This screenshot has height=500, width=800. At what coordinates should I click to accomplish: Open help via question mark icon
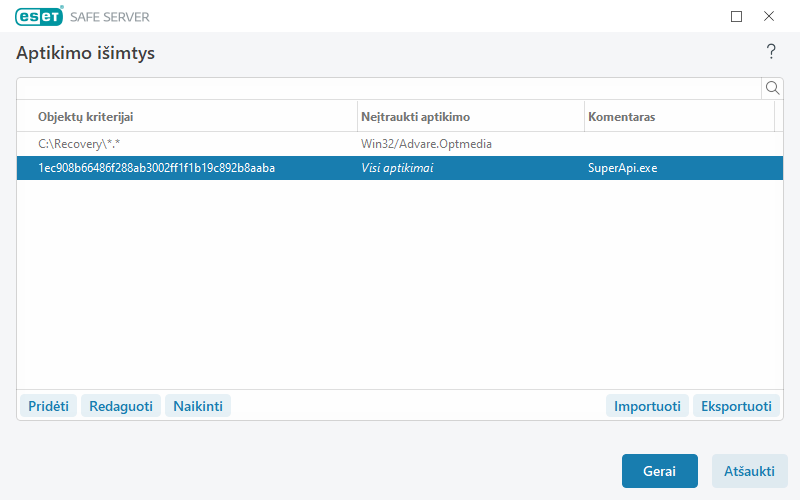click(771, 52)
